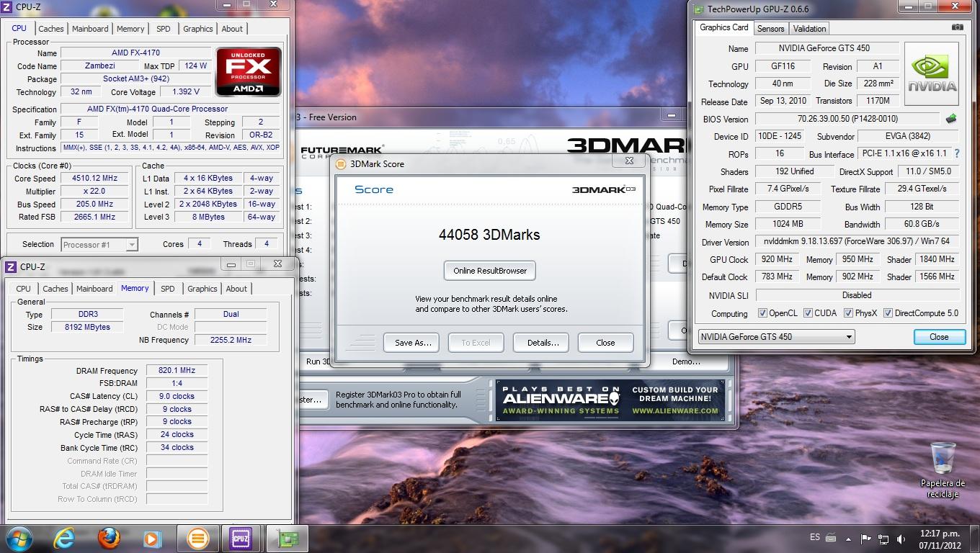The height and width of the screenshot is (553, 980).
Task: Open About tab in upper CPU-Z window
Action: click(x=232, y=29)
